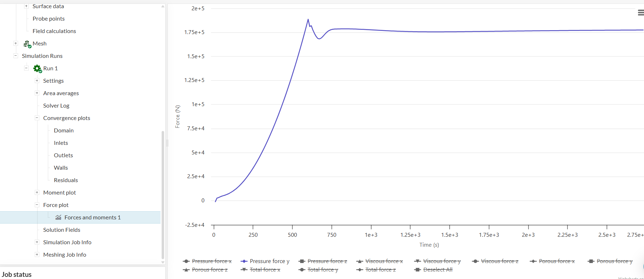This screenshot has height=279, width=644.
Task: Open Solution Fields
Action: coord(62,230)
